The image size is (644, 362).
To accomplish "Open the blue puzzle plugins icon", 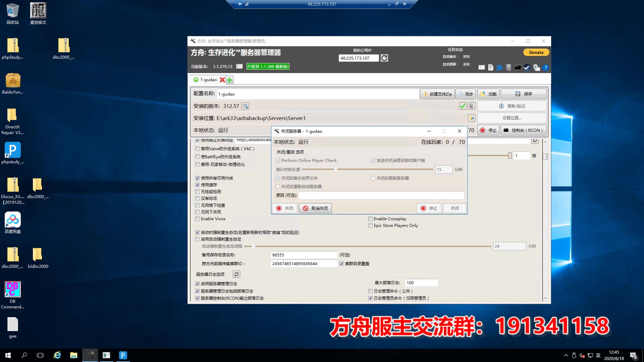I will click(500, 67).
